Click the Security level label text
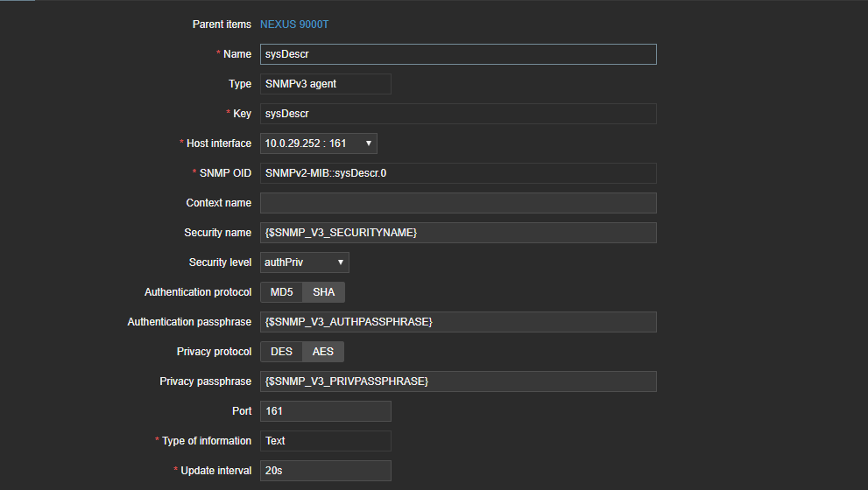 click(x=220, y=262)
